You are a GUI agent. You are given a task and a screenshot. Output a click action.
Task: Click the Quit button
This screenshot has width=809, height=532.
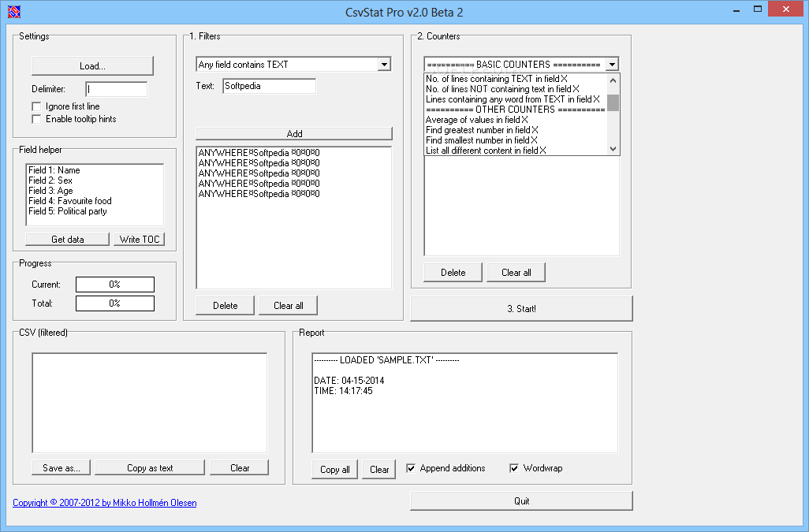pyautogui.click(x=521, y=501)
